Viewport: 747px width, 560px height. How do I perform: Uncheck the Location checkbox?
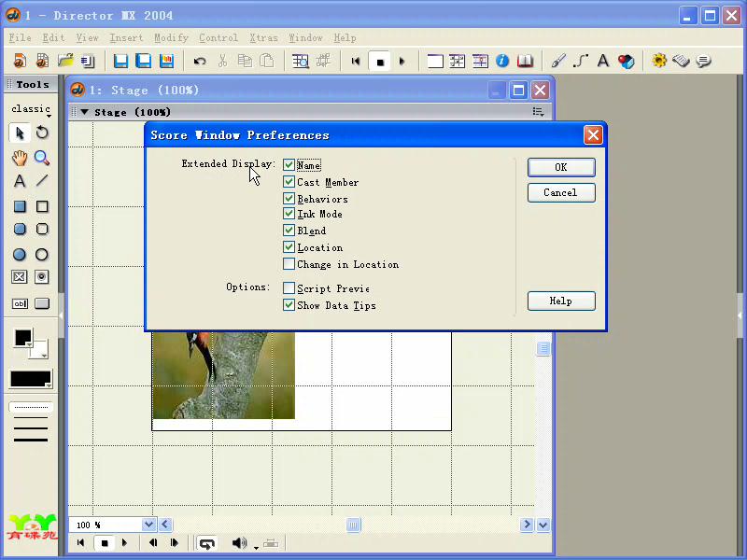[289, 246]
